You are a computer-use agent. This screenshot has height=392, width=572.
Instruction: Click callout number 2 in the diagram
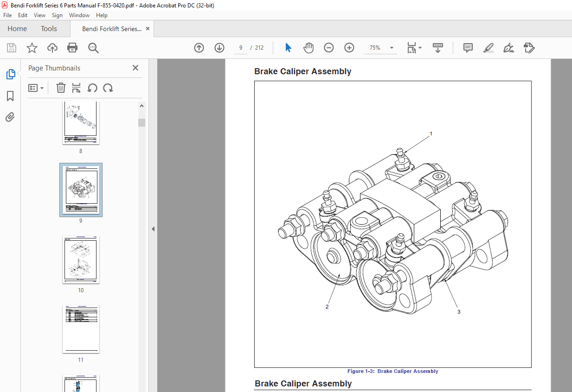(327, 307)
